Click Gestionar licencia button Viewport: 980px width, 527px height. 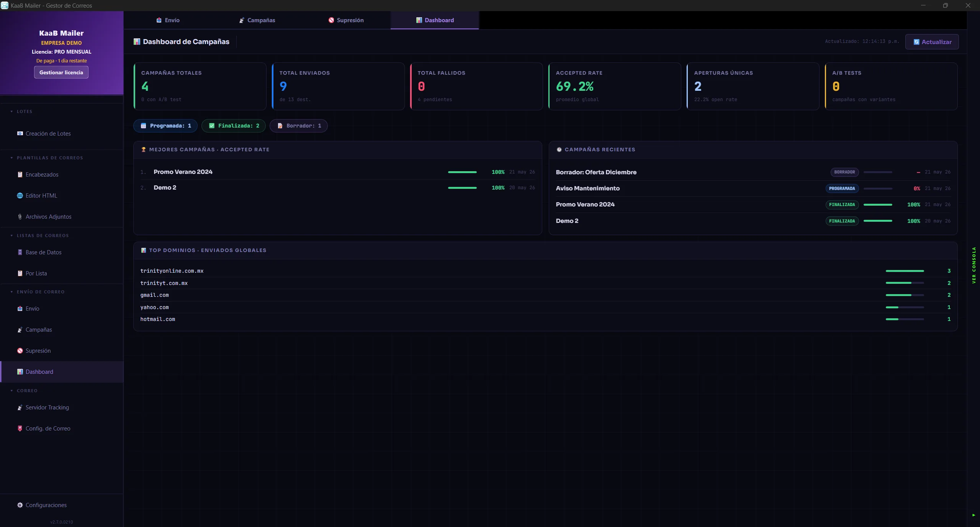pyautogui.click(x=61, y=72)
